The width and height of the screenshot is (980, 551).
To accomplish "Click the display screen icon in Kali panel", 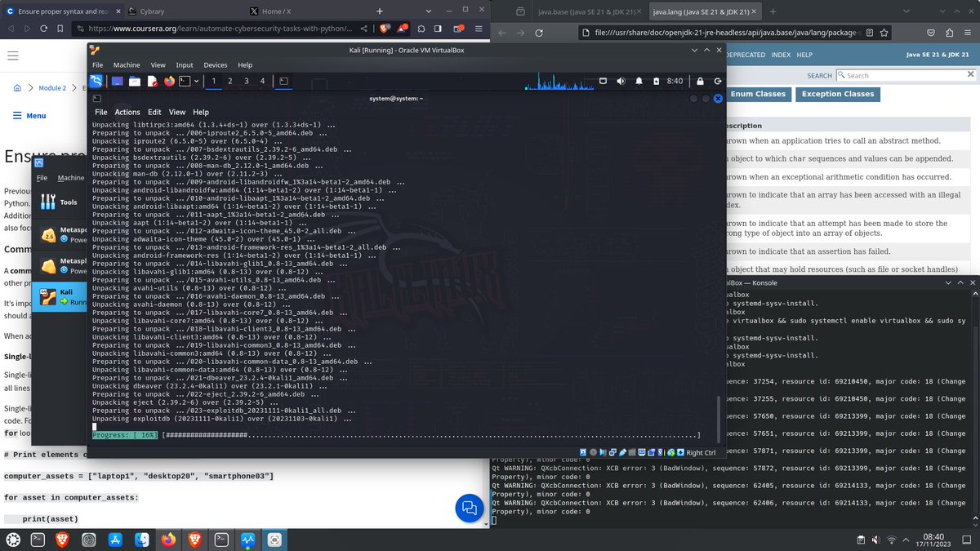I will click(603, 81).
